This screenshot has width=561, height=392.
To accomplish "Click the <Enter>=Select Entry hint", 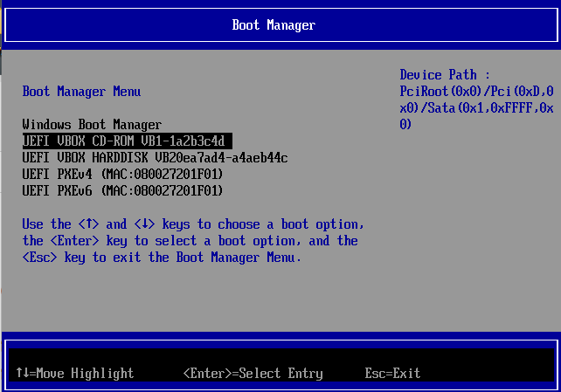I will point(253,373).
